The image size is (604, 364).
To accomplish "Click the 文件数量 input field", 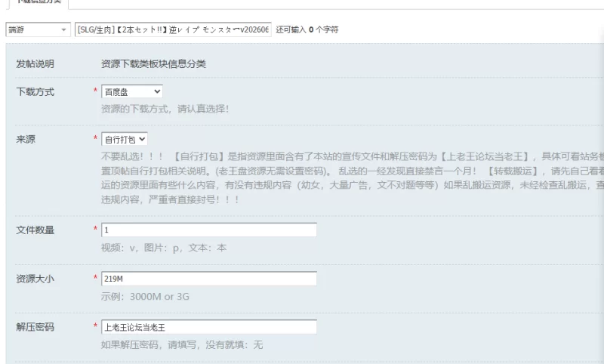I will (x=209, y=230).
